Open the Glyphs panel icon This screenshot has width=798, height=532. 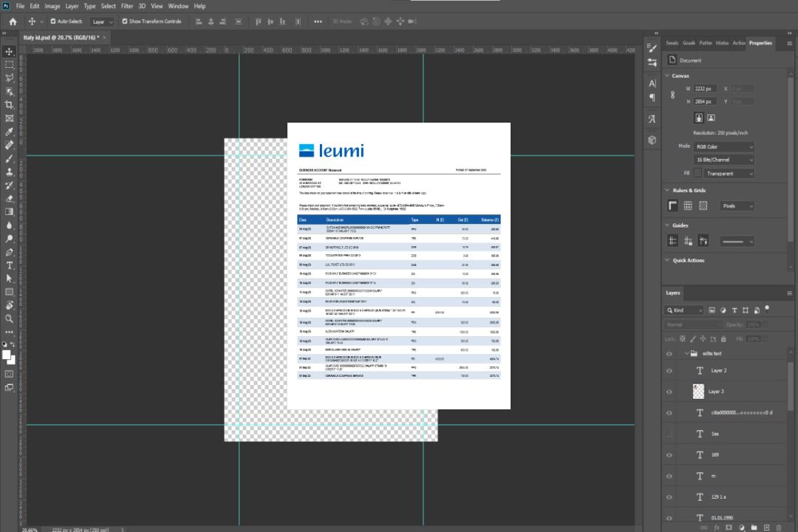[x=652, y=119]
